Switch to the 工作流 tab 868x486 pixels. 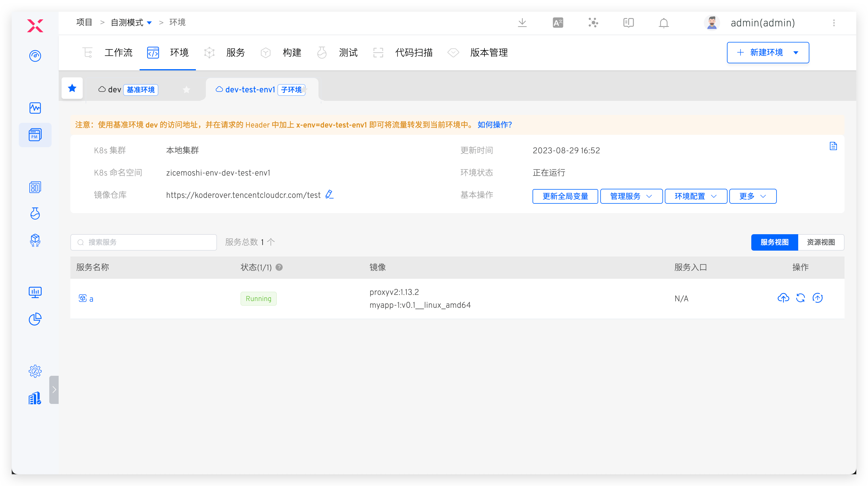(x=118, y=52)
